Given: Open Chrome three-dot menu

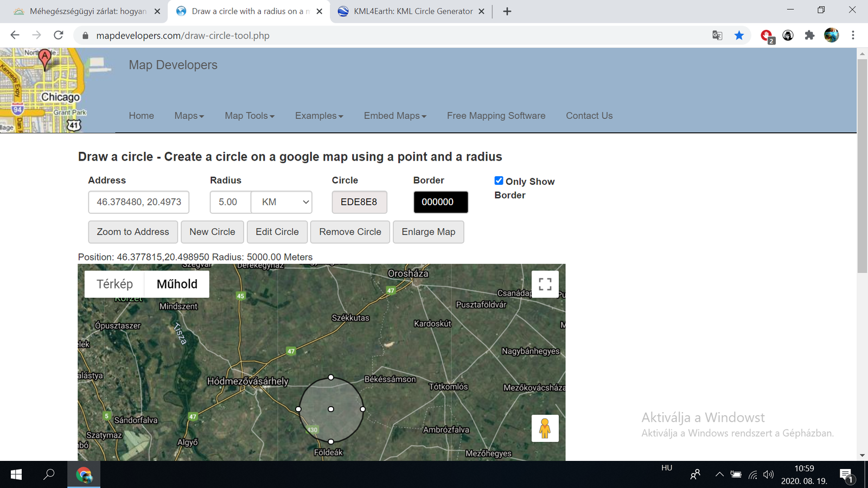Looking at the screenshot, I should [x=853, y=35].
